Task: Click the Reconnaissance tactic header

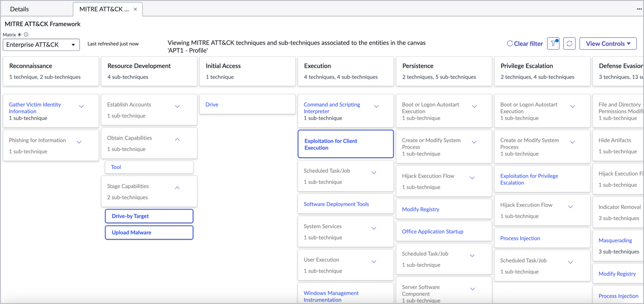Action: pos(51,71)
